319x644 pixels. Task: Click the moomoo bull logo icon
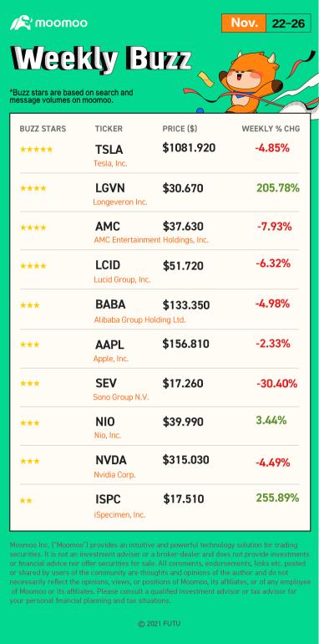point(21,23)
